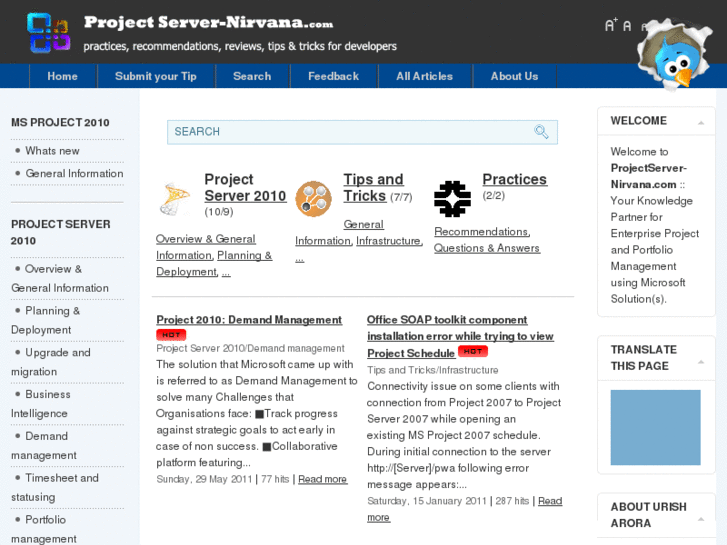Click the blue translate widget box

coord(655,427)
